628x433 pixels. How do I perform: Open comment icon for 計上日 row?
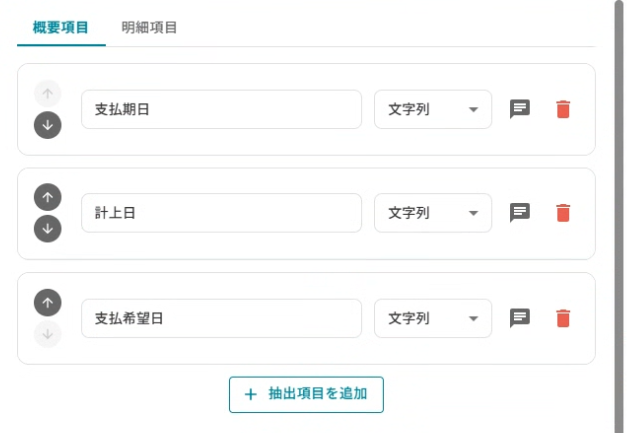coord(520,213)
